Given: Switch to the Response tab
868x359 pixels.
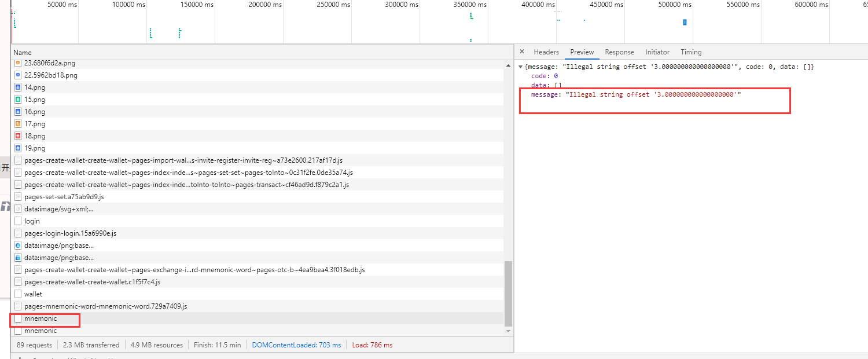Looking at the screenshot, I should 620,52.
